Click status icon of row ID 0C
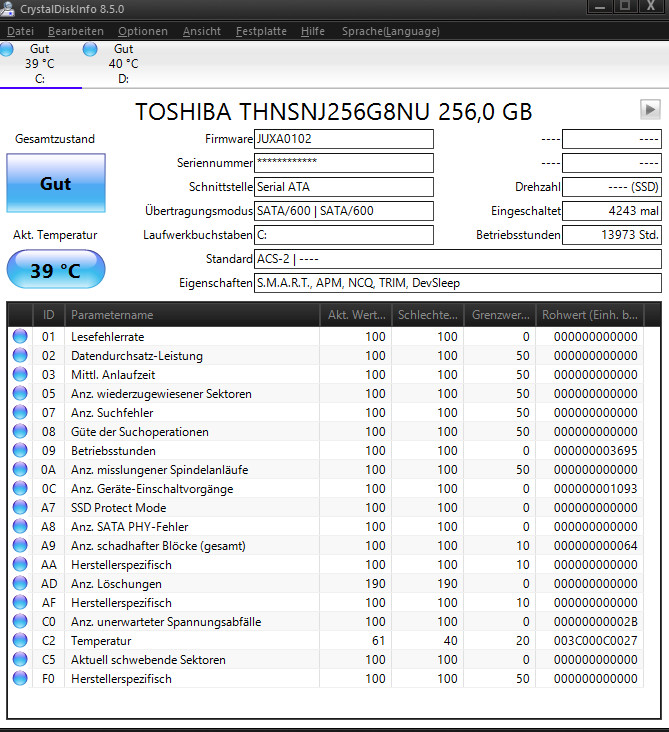669x732 pixels. point(20,488)
